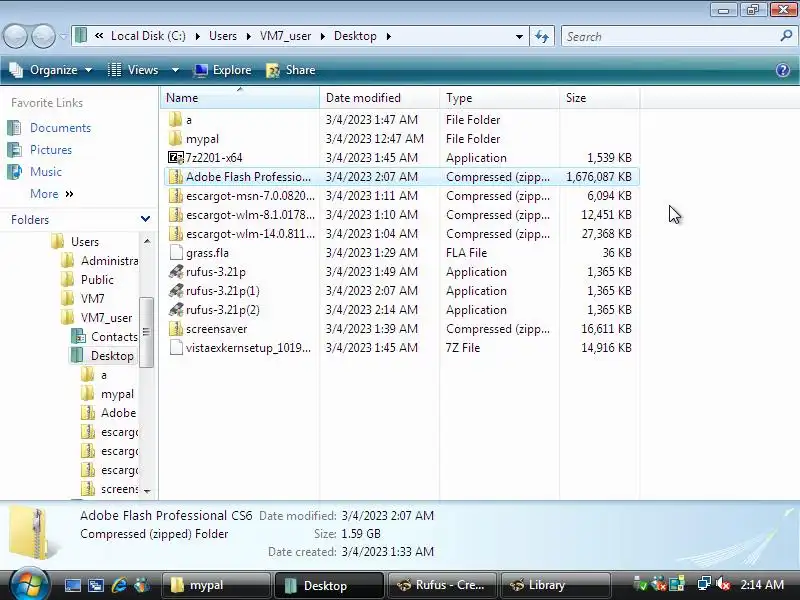
Task: Select Users in the address path
Action: tap(223, 36)
